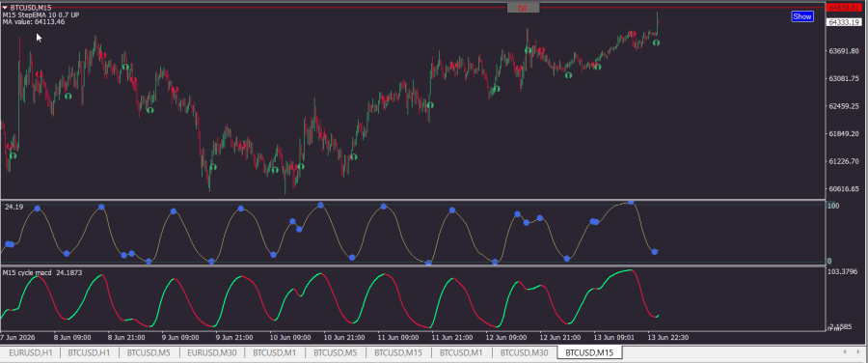868x363 pixels.
Task: Click the 'M15 StepEMA 10 0.7 UP' label
Action: coord(41,14)
